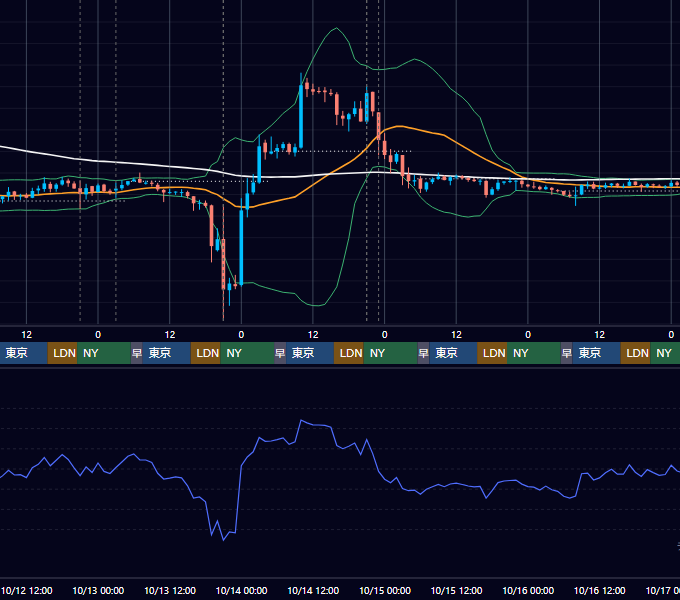Click the 10/14 00:00 date label
The image size is (680, 600).
(x=241, y=590)
